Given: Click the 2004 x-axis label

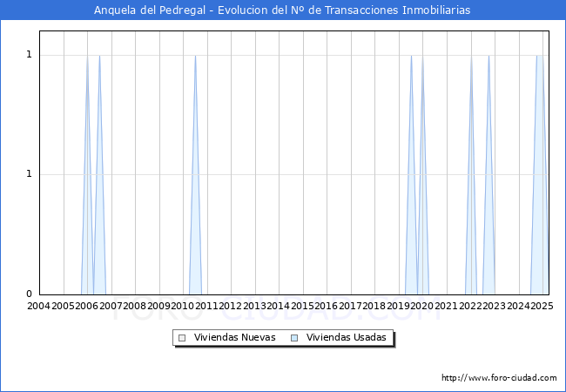Looking at the screenshot, I should 39,306.
